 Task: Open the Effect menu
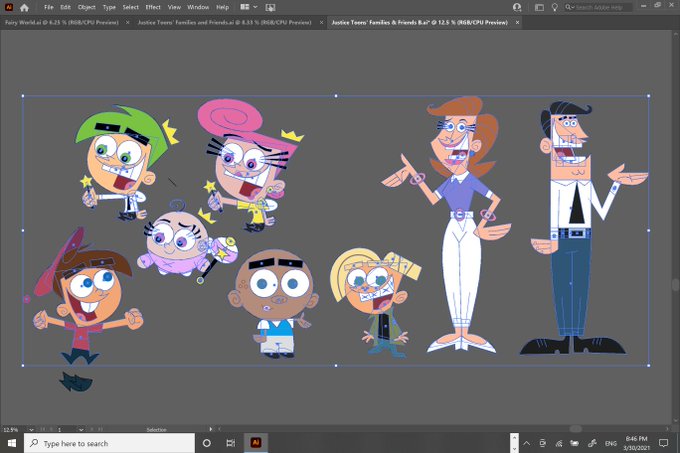pos(153,7)
